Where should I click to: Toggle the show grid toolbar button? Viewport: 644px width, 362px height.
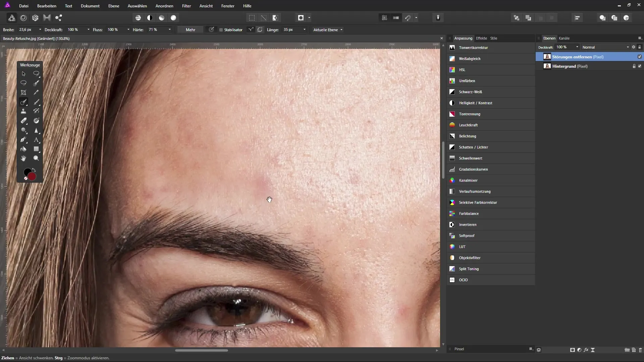click(384, 18)
